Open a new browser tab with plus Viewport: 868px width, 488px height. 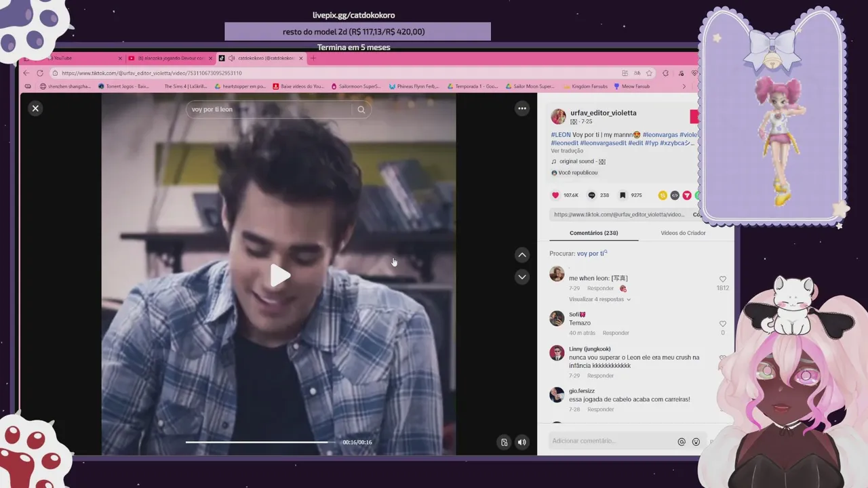pos(313,58)
